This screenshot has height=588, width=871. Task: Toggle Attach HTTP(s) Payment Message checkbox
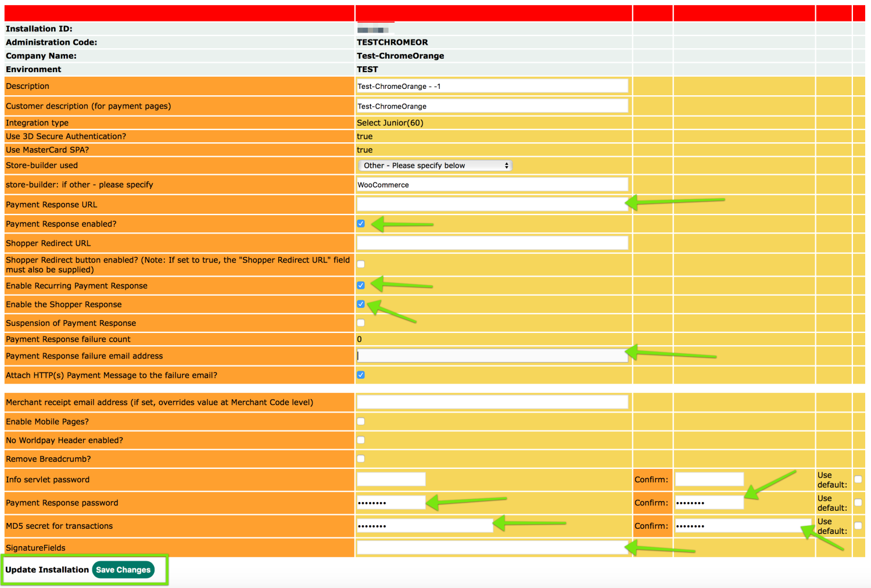[361, 375]
